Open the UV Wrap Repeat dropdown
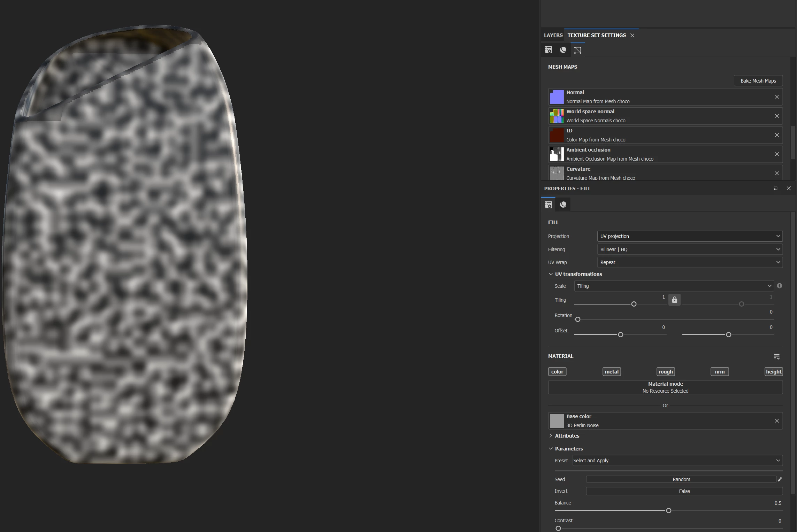Viewport: 797px width, 532px height. (x=689, y=262)
